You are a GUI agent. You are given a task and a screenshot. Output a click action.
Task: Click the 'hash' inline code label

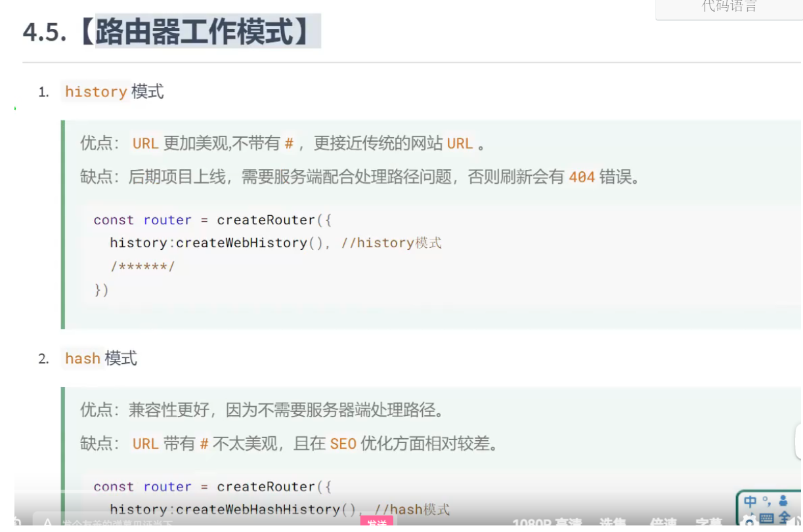coord(83,358)
